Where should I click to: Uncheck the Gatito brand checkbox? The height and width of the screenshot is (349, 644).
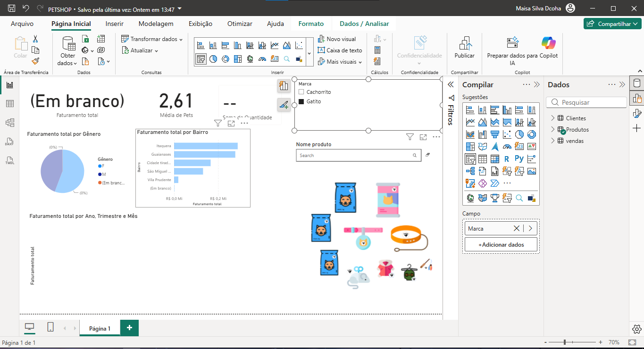[301, 101]
